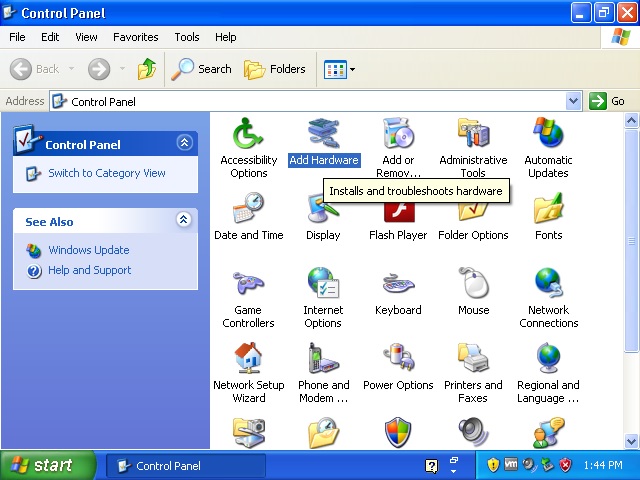Open the Favorites menu
This screenshot has width=640, height=480.
click(135, 37)
